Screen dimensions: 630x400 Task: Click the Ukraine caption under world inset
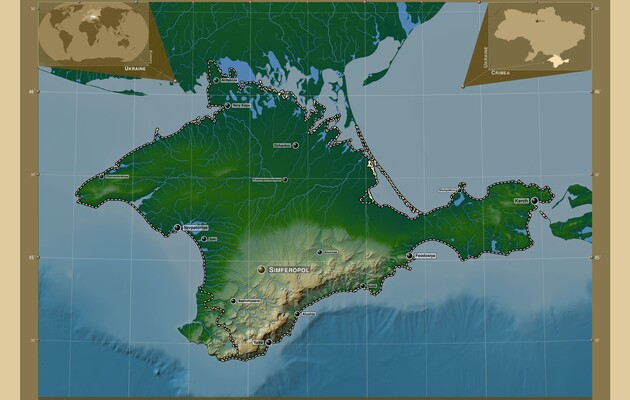[x=137, y=68]
